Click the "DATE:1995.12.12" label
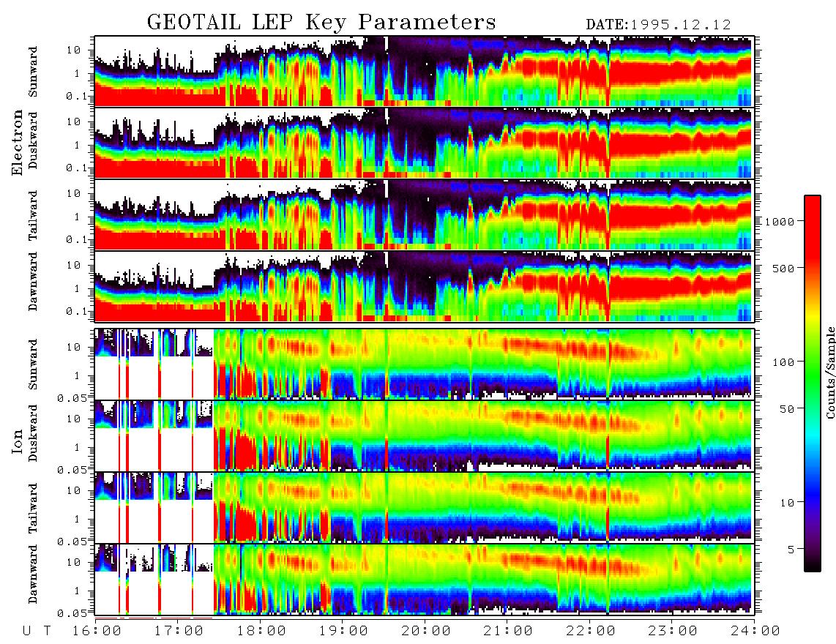The height and width of the screenshot is (644, 836). click(658, 25)
